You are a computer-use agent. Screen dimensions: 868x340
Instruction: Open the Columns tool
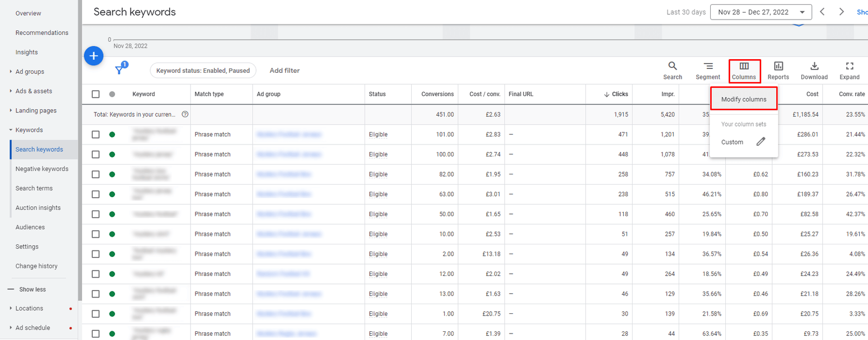(744, 71)
